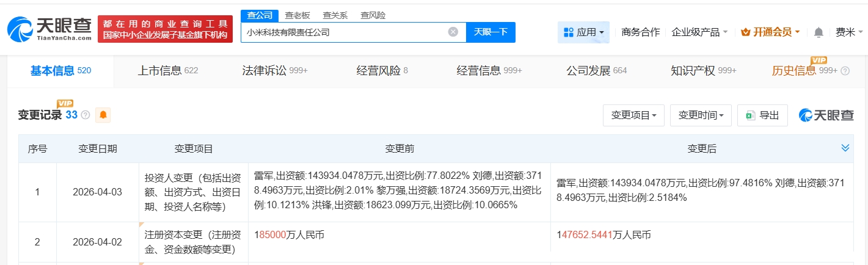Open notifications bell in top bar
Viewport: 868px width, 265px height.
[819, 32]
